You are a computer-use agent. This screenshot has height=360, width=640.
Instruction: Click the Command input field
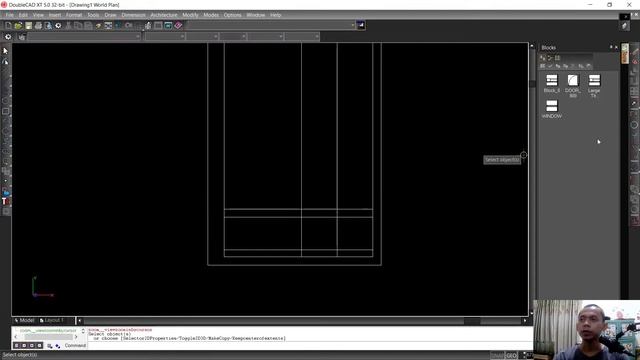coord(309,345)
